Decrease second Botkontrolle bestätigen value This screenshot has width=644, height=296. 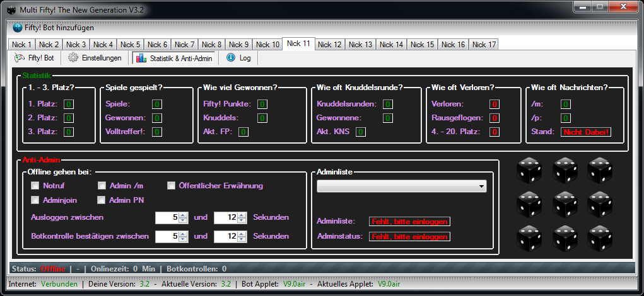pyautogui.click(x=242, y=239)
